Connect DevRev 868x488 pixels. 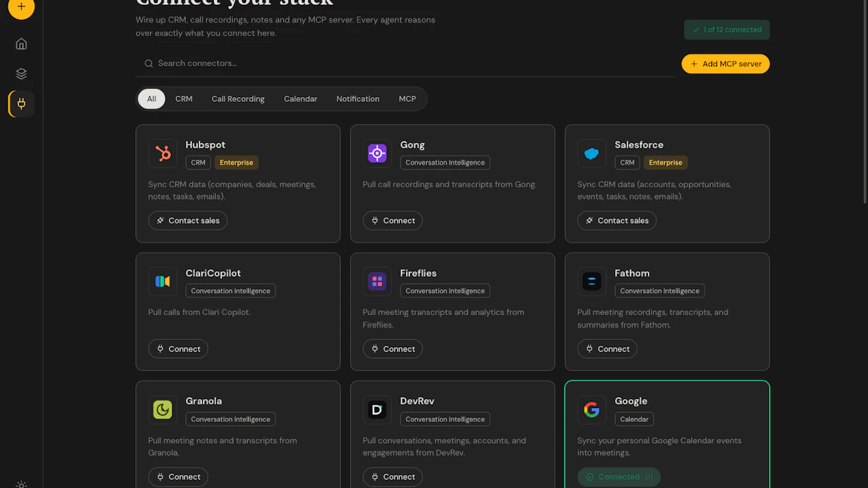click(x=393, y=477)
